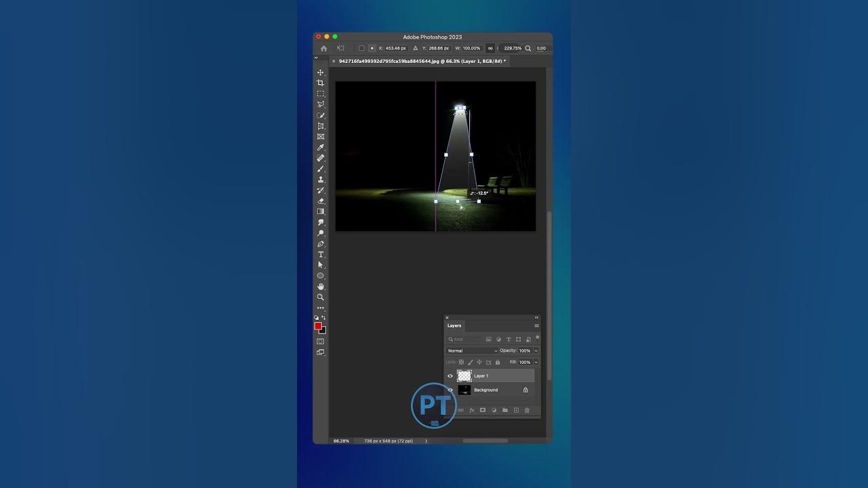The image size is (868, 488).
Task: Select the Rectangular Marquee tool
Action: click(x=321, y=94)
